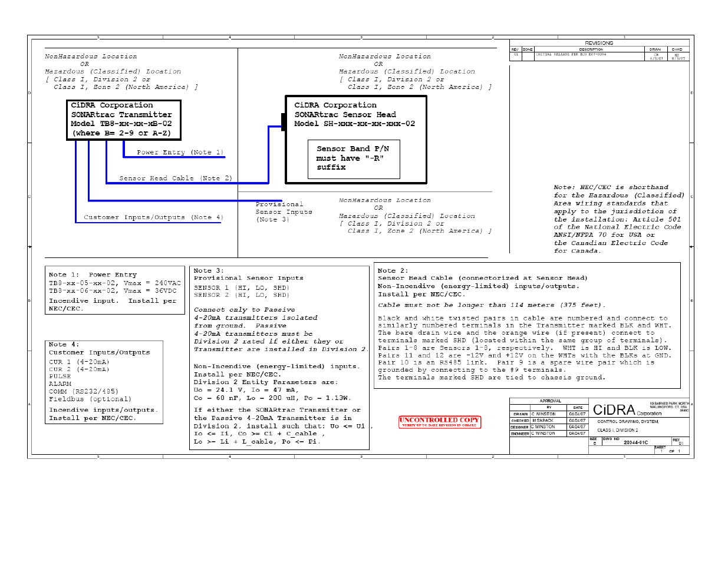Click the "COMM (RS232/485)" entry
728x562 pixels.
(x=84, y=391)
